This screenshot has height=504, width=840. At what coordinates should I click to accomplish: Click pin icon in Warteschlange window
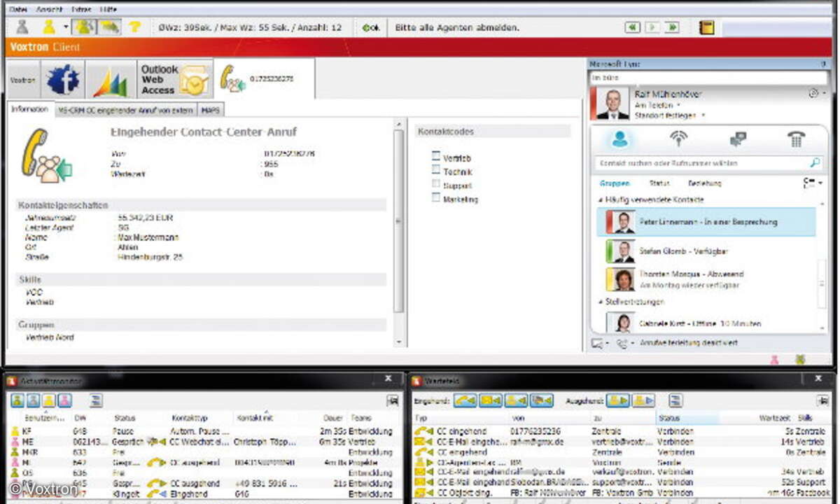[822, 400]
